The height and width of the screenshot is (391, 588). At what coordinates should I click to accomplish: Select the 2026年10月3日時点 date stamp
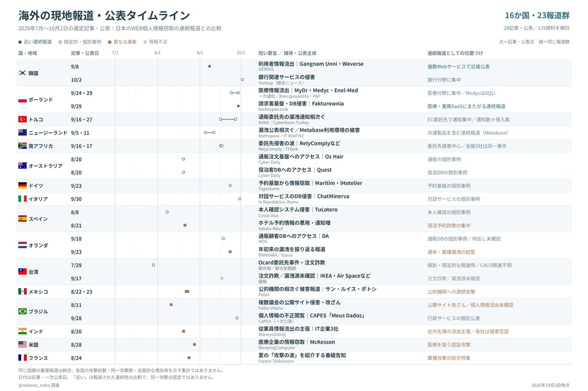[x=550, y=386]
